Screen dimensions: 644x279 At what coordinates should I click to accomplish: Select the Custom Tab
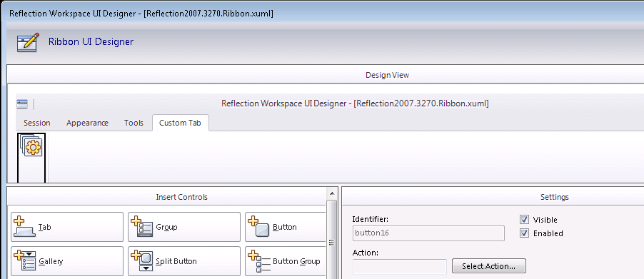(x=181, y=123)
